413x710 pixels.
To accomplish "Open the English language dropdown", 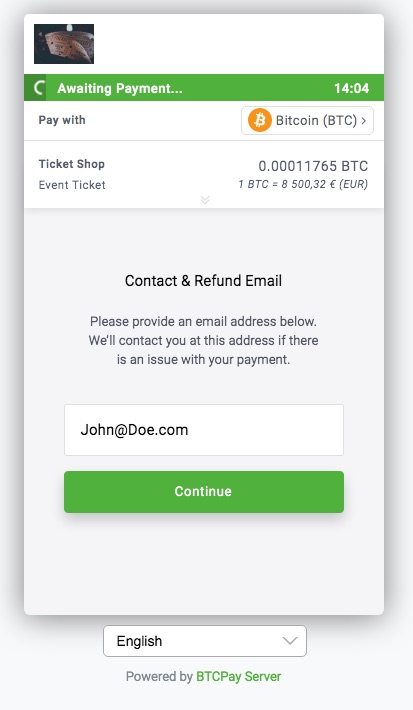I will [x=205, y=641].
